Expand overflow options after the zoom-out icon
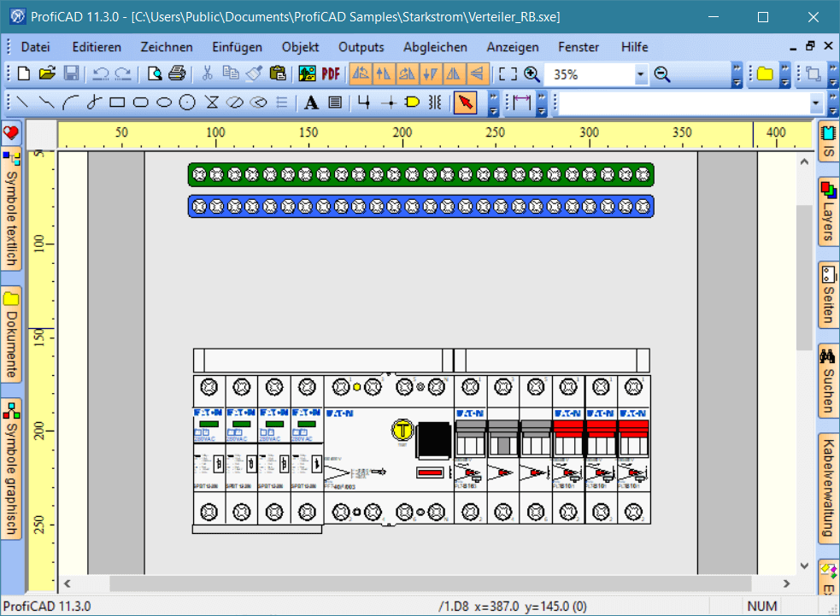Viewport: 840px width, 616px height. [x=737, y=74]
